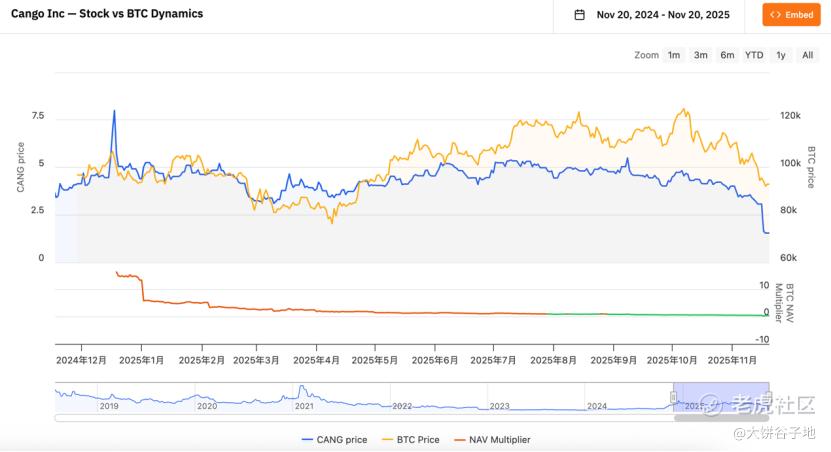Set zoom range to 3m
Image resolution: width=831 pixels, height=452 pixels.
pos(701,55)
